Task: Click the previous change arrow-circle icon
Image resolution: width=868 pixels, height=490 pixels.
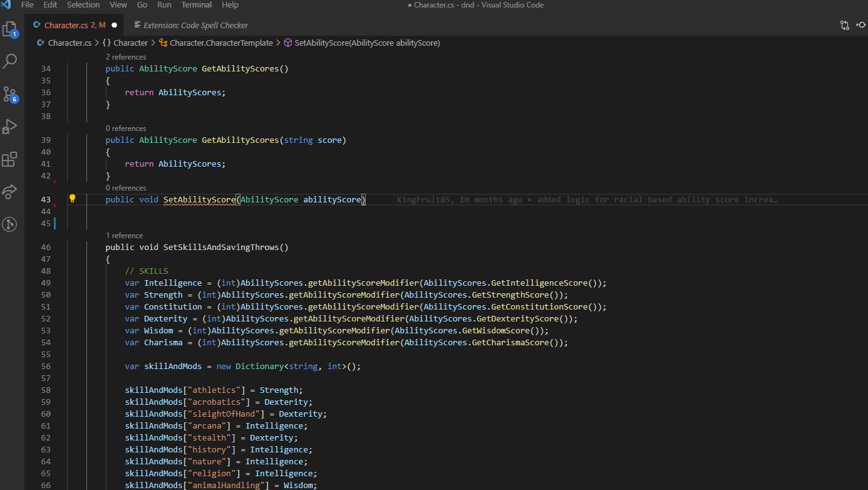Action: 861,25
